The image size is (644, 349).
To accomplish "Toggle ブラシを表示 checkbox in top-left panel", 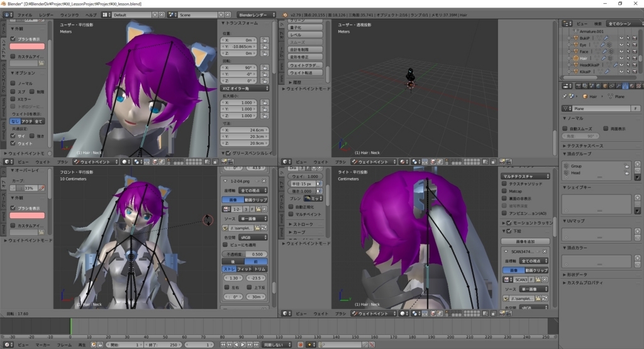I will [13, 39].
